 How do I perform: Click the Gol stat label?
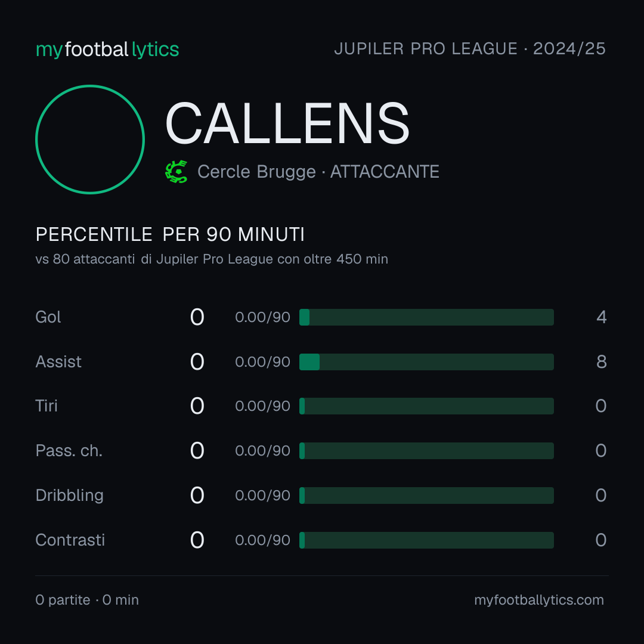48,317
